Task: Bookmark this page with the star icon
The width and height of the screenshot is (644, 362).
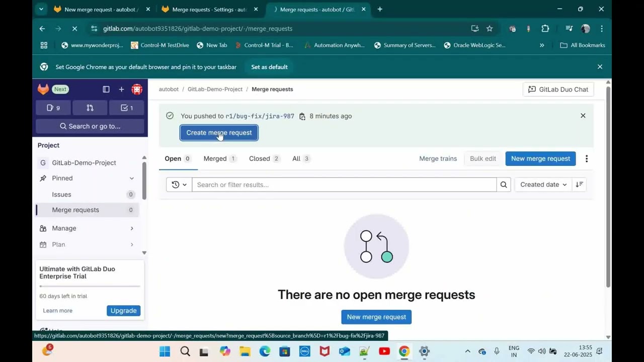Action: [490, 29]
